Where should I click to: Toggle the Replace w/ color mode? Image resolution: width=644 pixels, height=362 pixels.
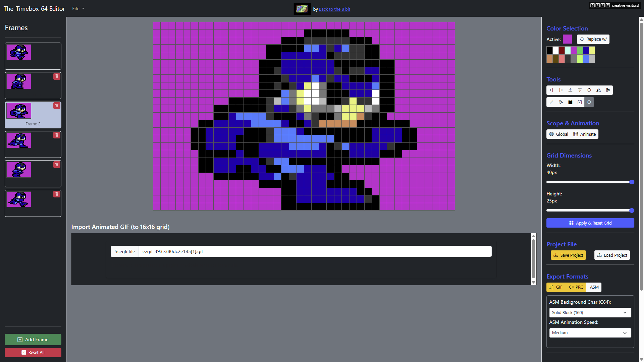(593, 39)
